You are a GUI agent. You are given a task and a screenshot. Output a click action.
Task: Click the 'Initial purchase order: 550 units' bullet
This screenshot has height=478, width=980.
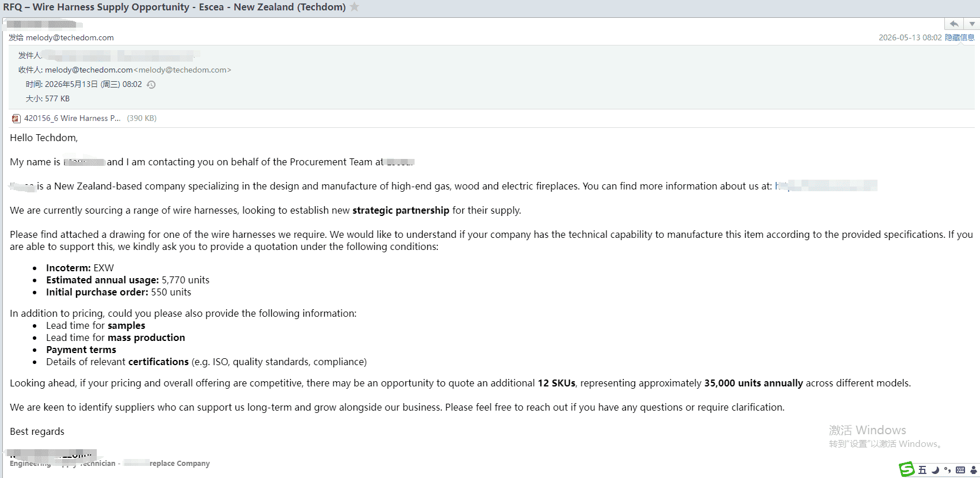[119, 292]
